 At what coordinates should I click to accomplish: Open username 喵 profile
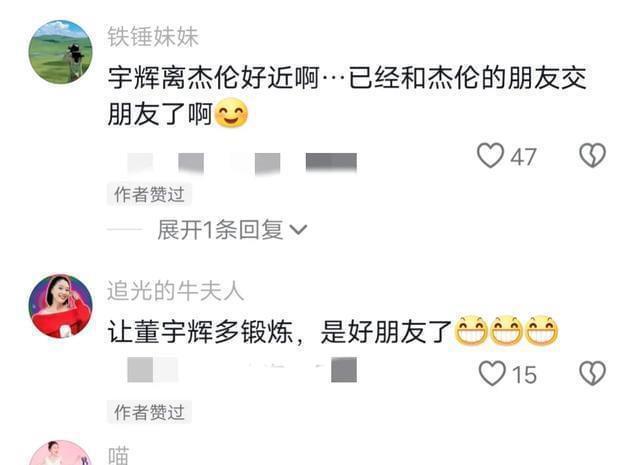point(118,456)
